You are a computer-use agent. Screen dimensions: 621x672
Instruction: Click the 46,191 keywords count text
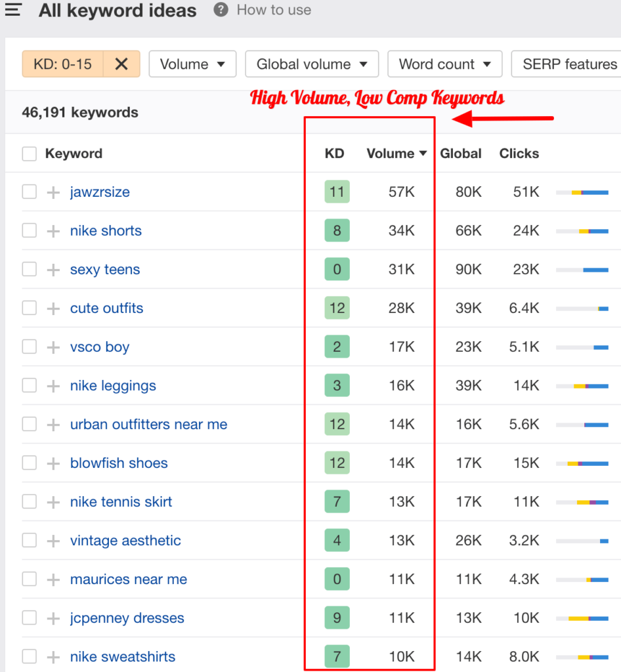pyautogui.click(x=80, y=112)
